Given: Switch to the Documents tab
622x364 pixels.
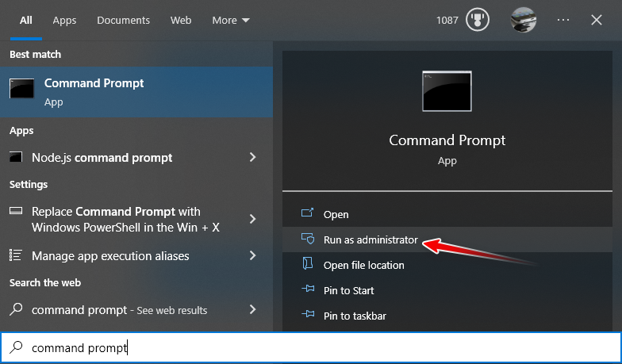Looking at the screenshot, I should pyautogui.click(x=123, y=21).
